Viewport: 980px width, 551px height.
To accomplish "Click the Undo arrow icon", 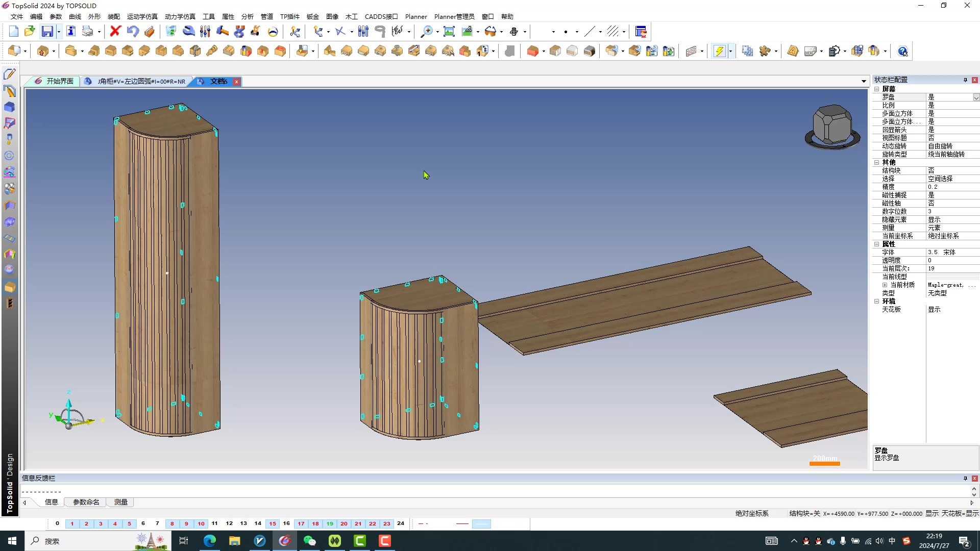I will [133, 32].
